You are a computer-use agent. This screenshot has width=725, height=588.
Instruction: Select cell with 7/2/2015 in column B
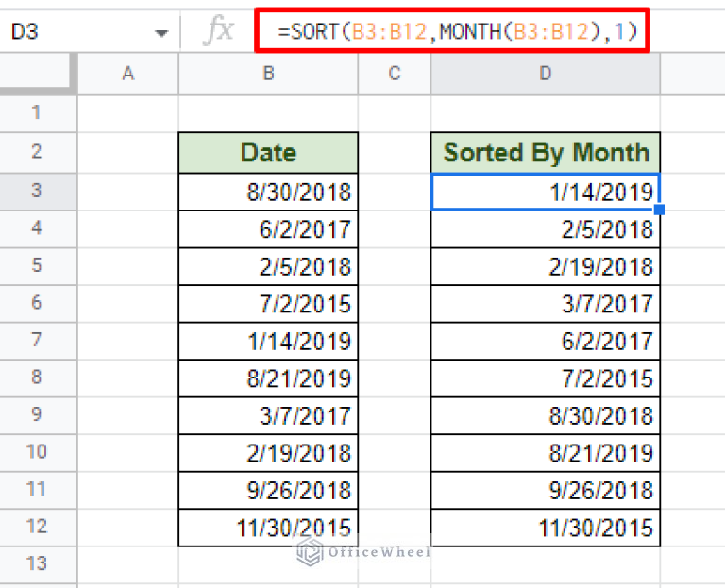pos(268,304)
